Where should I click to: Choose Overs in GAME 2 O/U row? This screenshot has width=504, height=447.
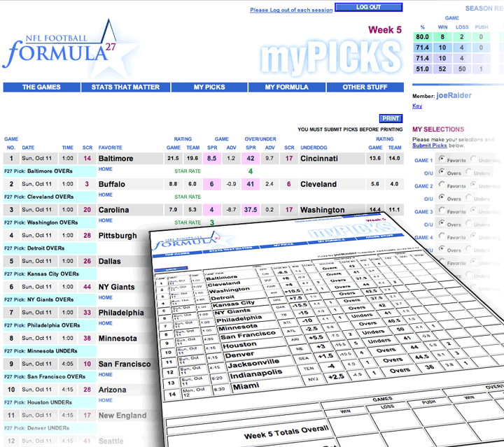442,197
